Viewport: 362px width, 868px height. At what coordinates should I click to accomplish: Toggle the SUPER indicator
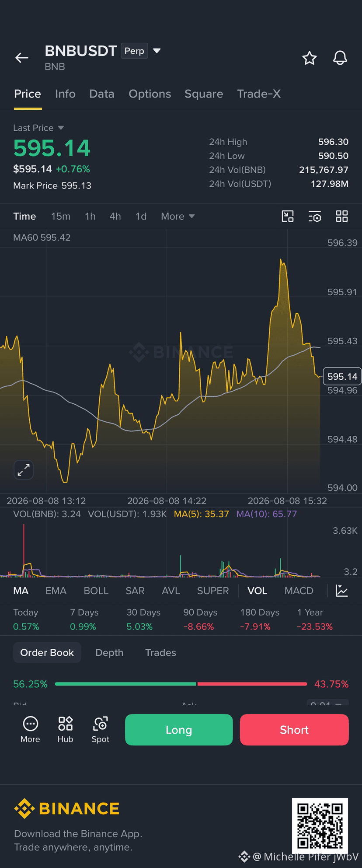coord(213,591)
